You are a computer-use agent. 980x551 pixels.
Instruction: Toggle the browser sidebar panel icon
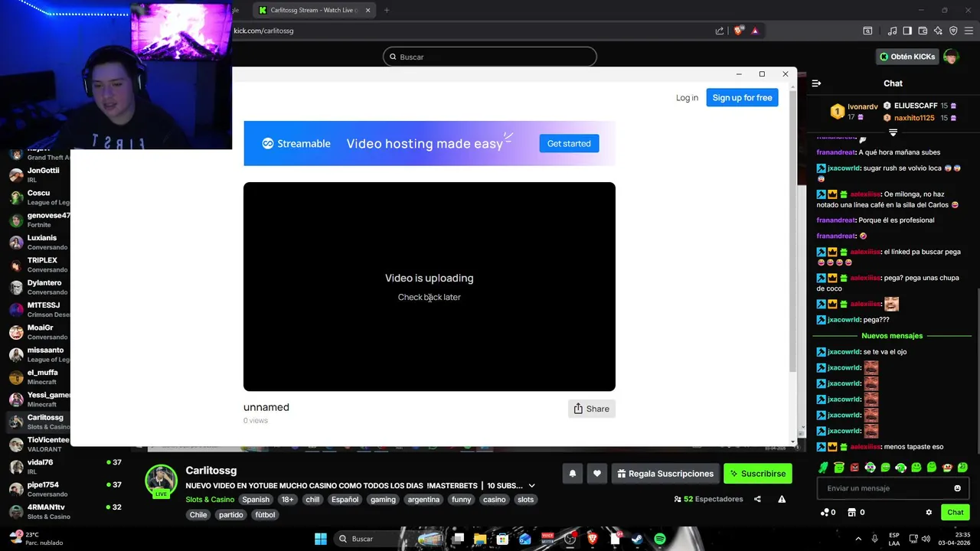click(x=907, y=31)
